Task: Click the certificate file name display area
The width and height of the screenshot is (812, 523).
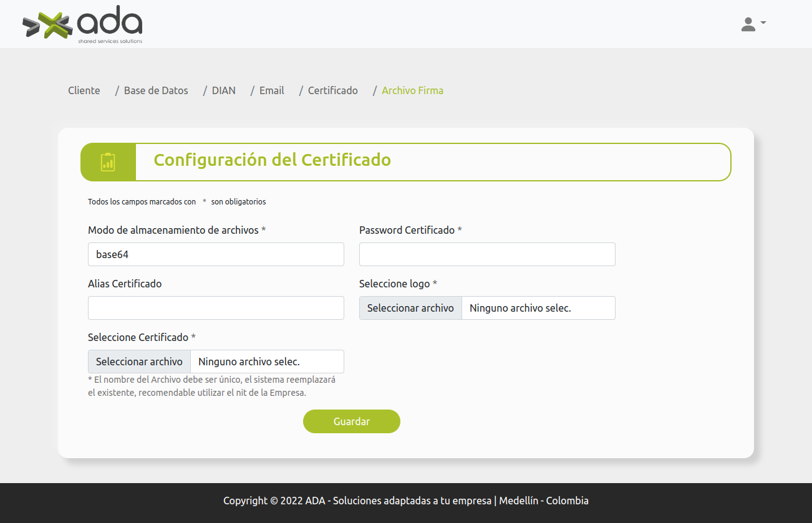Action: [x=266, y=362]
